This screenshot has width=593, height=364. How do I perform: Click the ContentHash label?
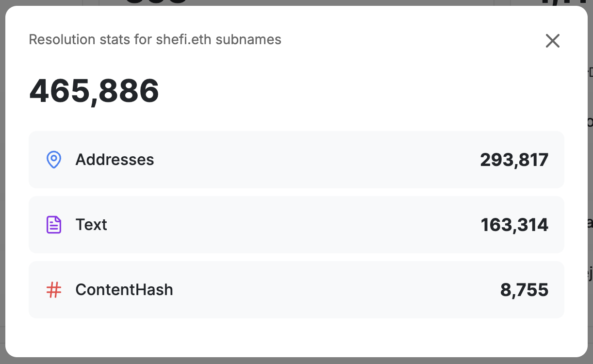tap(124, 290)
